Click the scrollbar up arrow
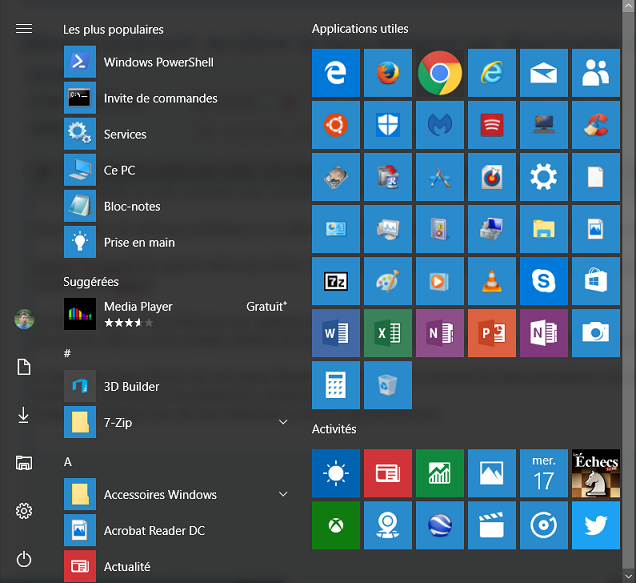The width and height of the screenshot is (636, 583). click(x=629, y=6)
